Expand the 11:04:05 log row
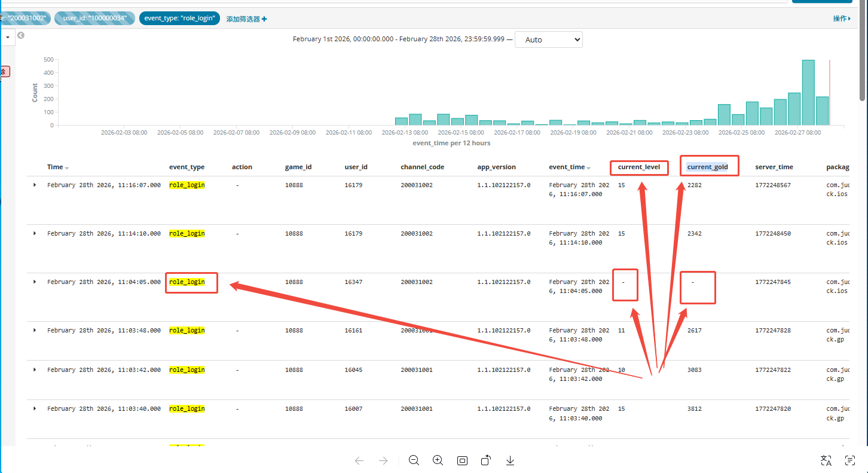The width and height of the screenshot is (868, 473). tap(35, 282)
